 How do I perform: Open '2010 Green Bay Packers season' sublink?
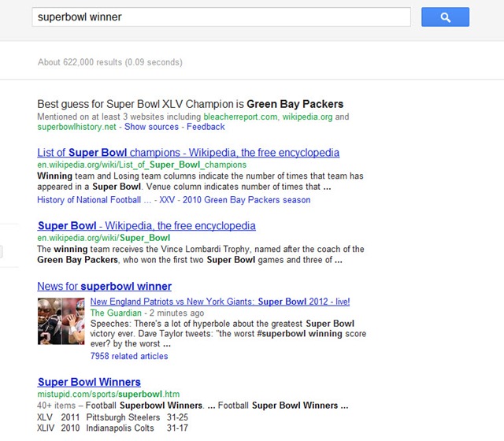(247, 200)
